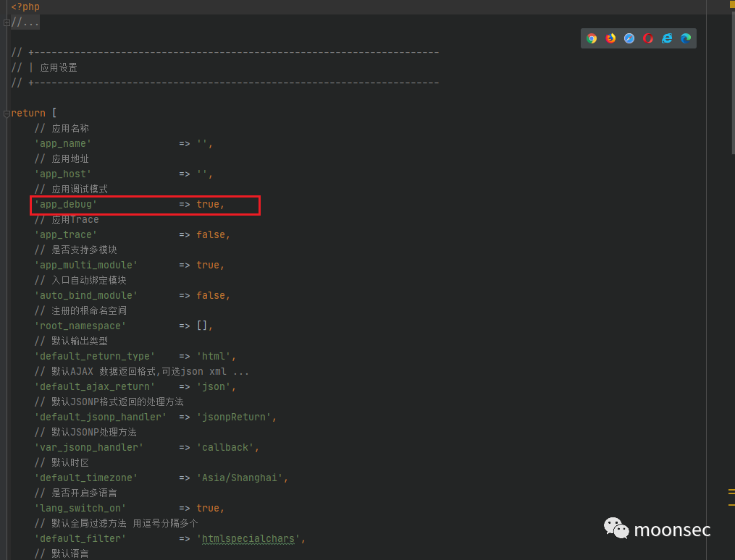Open file in Firefox browser
This screenshot has width=735, height=560.
click(610, 38)
